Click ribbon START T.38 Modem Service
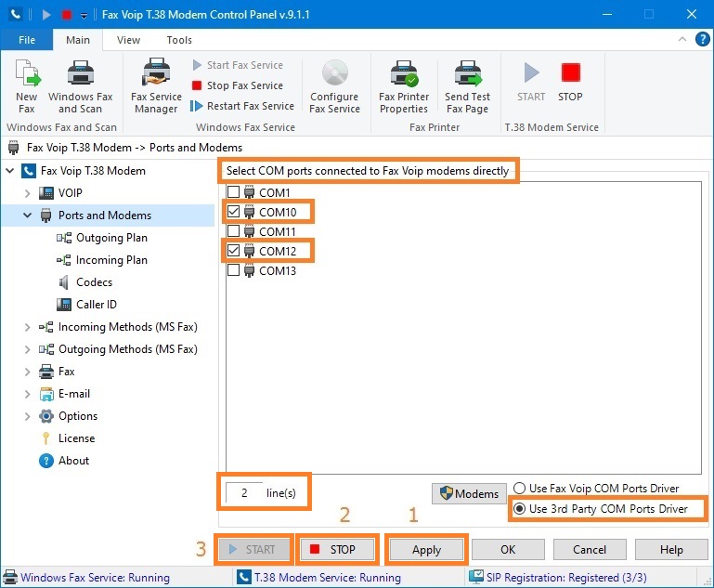Viewport: 714px width, 588px height. (x=531, y=83)
